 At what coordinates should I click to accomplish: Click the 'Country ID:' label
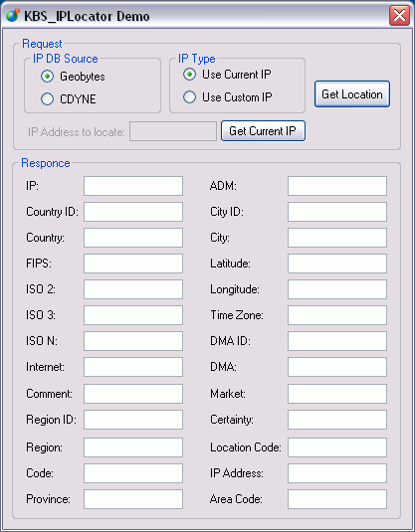(x=53, y=212)
